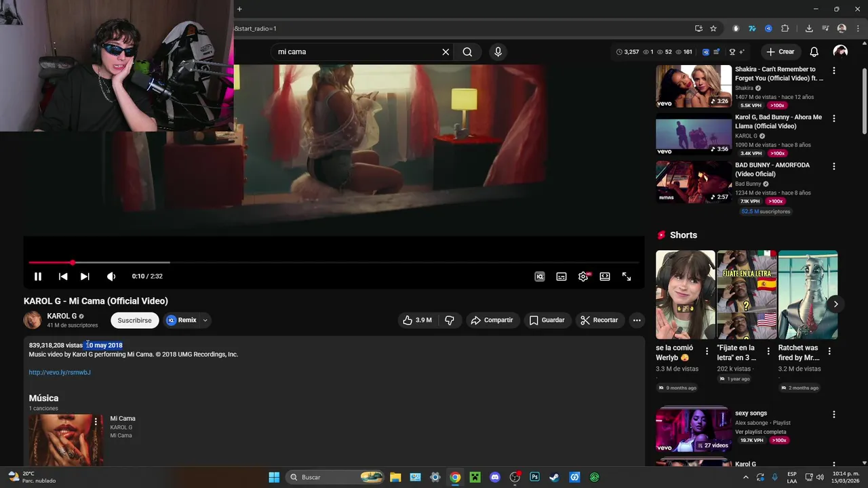Open the player settings gear

point(583,277)
